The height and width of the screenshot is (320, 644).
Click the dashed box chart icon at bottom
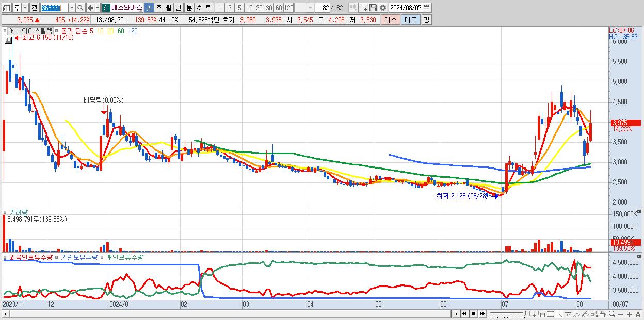click(550, 314)
